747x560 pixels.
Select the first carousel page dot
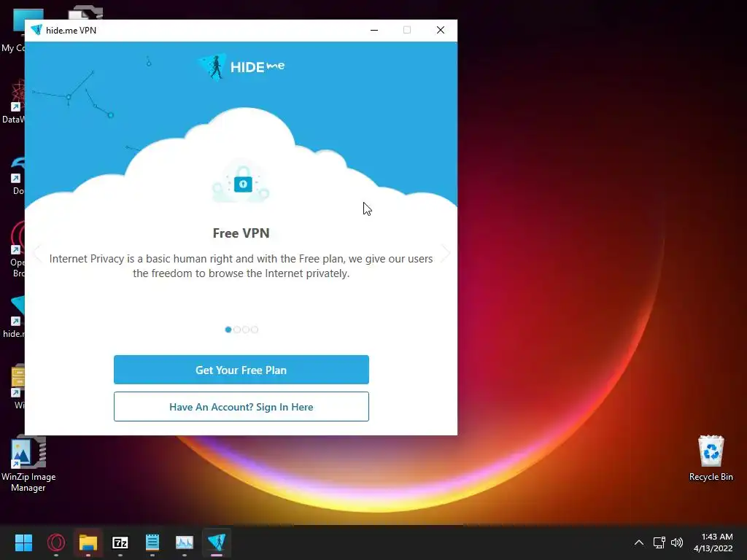(228, 330)
